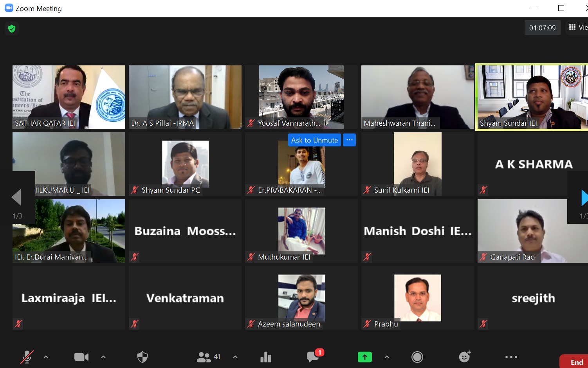Open the Reactions smiley icon
This screenshot has width=588, height=368.
(465, 356)
